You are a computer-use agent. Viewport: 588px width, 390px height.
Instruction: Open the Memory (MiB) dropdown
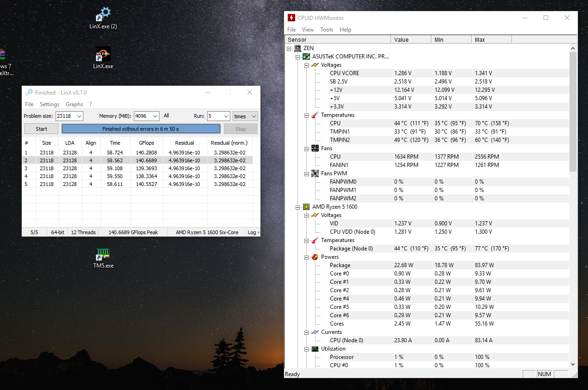(155, 116)
